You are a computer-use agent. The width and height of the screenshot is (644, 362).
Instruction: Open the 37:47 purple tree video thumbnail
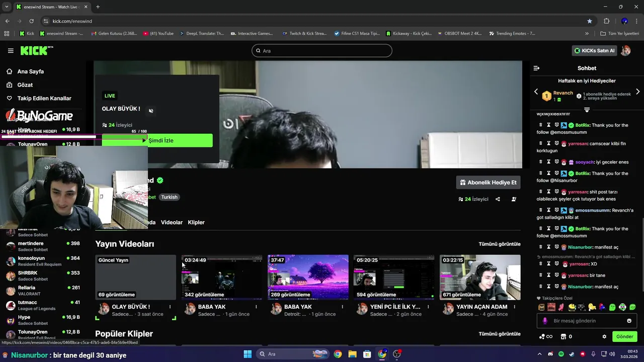[x=308, y=277]
